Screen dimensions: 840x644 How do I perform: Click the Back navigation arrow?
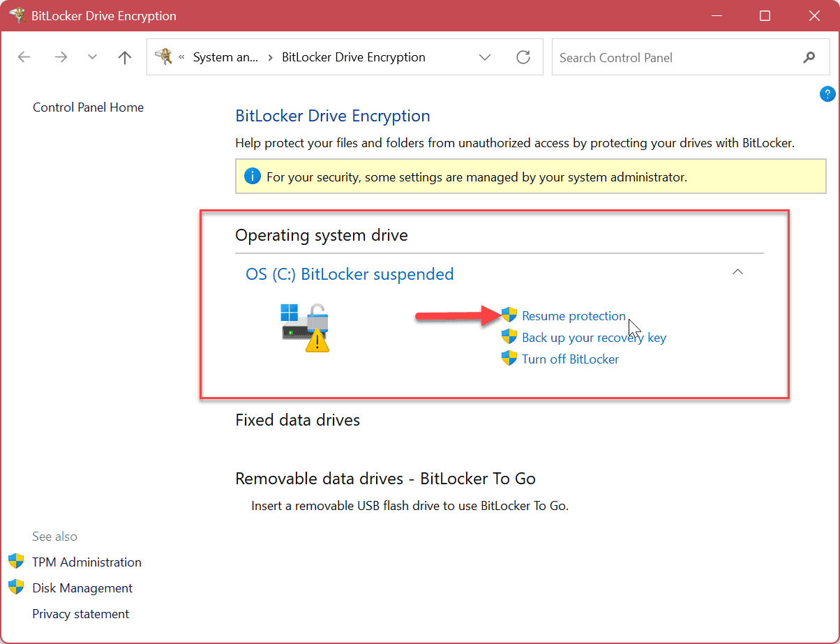coord(24,57)
